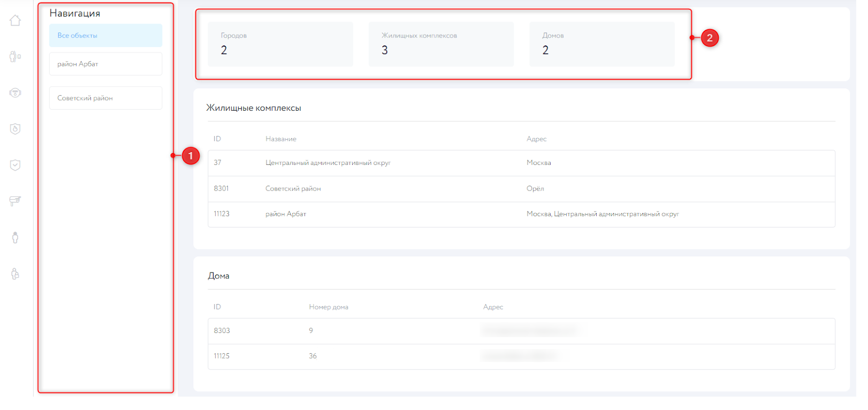Click the 'Жилищных комплексов' statistics card
Viewport: 868px width, 410px height.
441,44
